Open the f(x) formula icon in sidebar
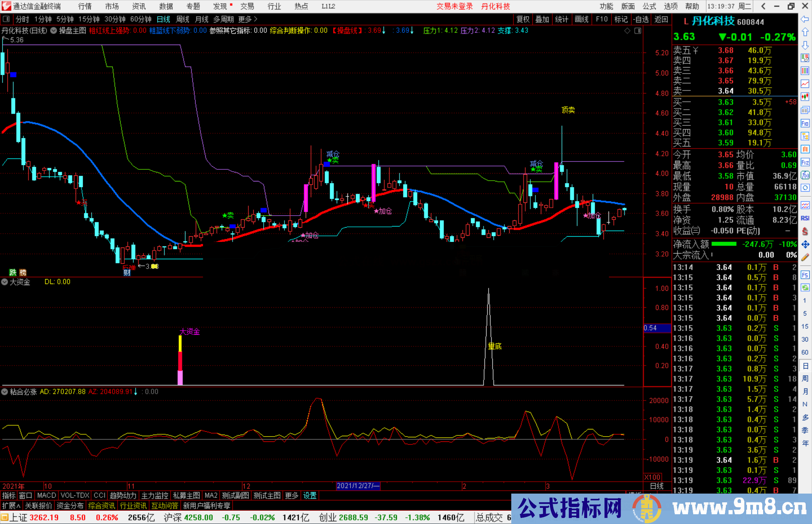The height and width of the screenshot is (524, 812). coord(805,175)
